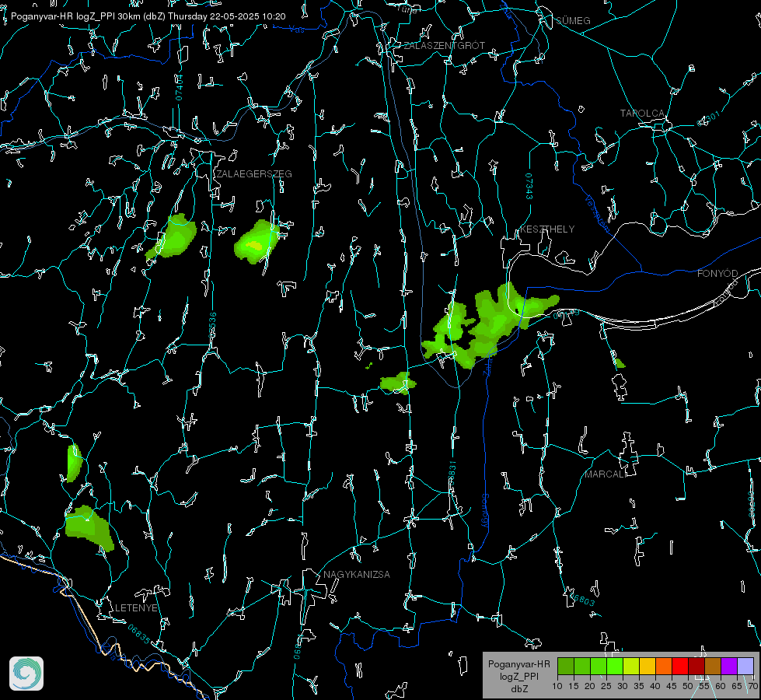The width and height of the screenshot is (761, 700).
Task: Click the MARCALI city label
Action: (606, 474)
